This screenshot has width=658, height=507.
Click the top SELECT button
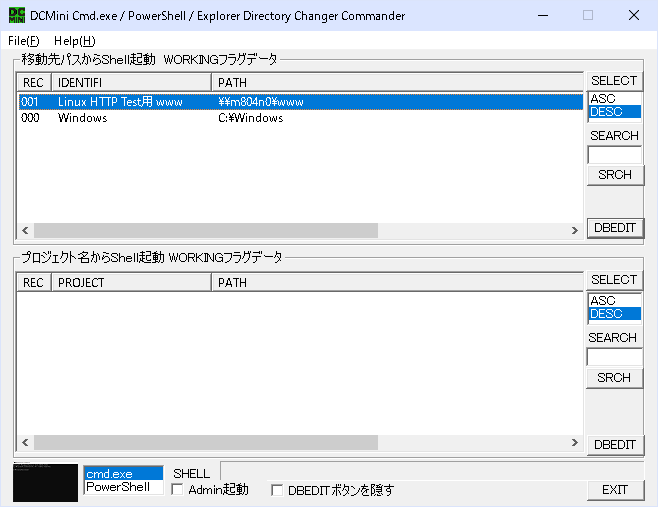(x=613, y=81)
